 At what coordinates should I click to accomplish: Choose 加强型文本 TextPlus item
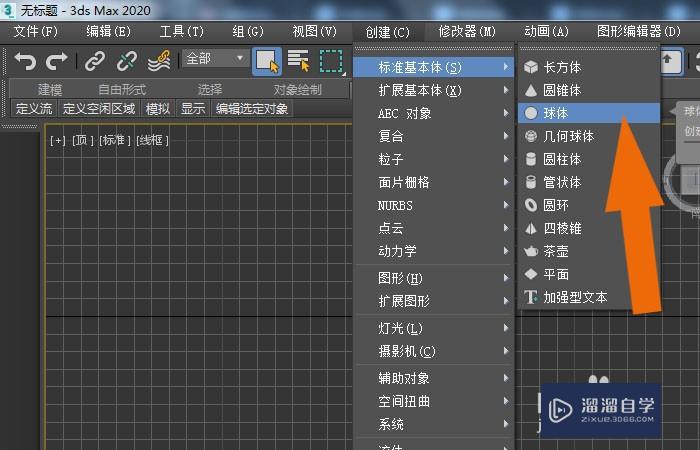pos(588,297)
